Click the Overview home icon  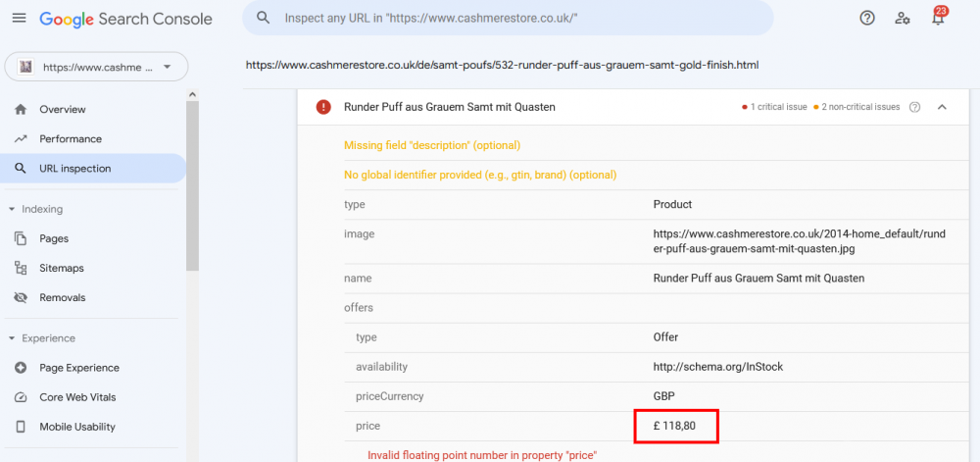[21, 110]
